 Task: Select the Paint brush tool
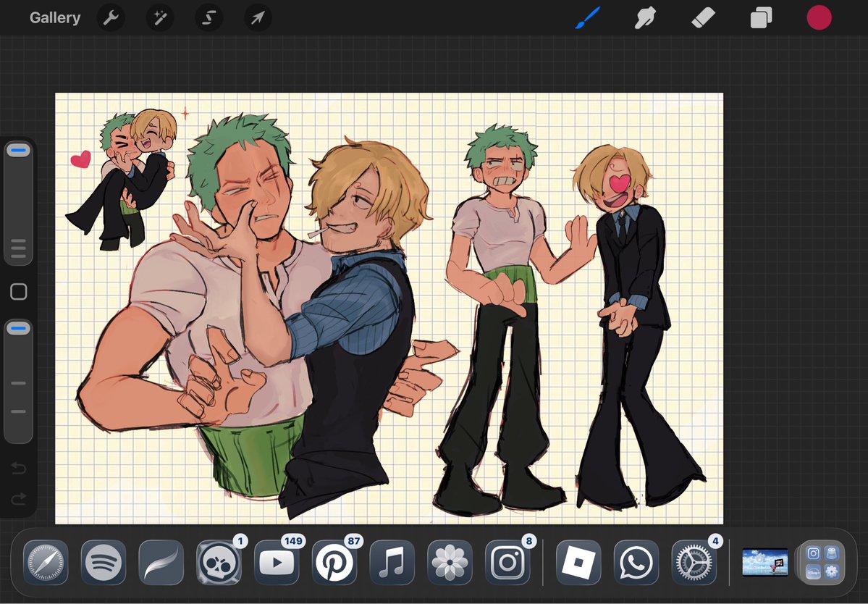pos(588,17)
